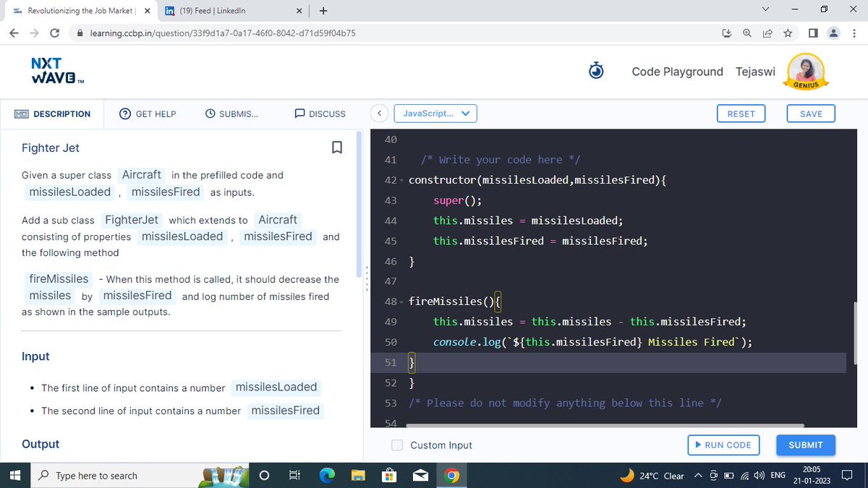Open the browser side panel icon
The height and width of the screenshot is (488, 868).
tap(813, 33)
